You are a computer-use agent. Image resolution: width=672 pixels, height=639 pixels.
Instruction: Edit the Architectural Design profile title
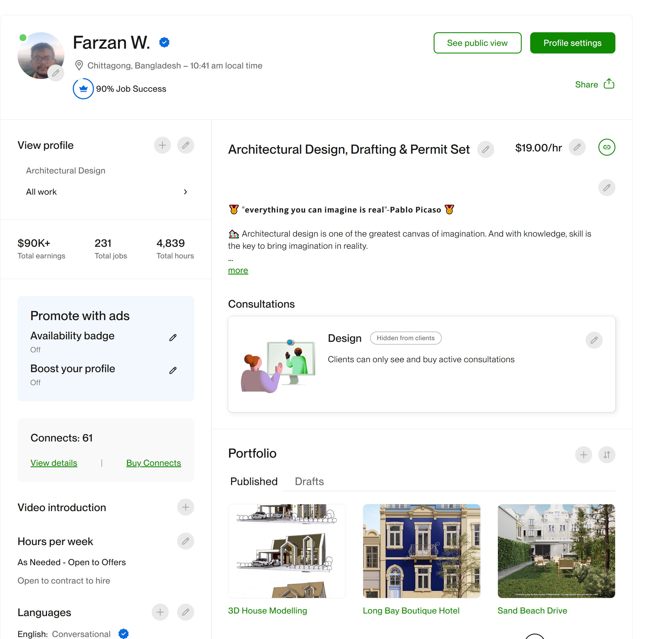click(x=485, y=149)
